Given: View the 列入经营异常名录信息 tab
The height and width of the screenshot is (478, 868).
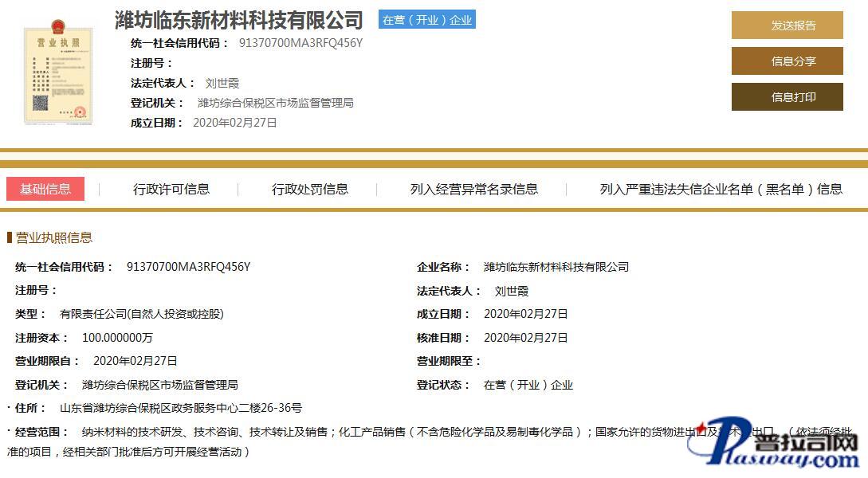Looking at the screenshot, I should [474, 189].
